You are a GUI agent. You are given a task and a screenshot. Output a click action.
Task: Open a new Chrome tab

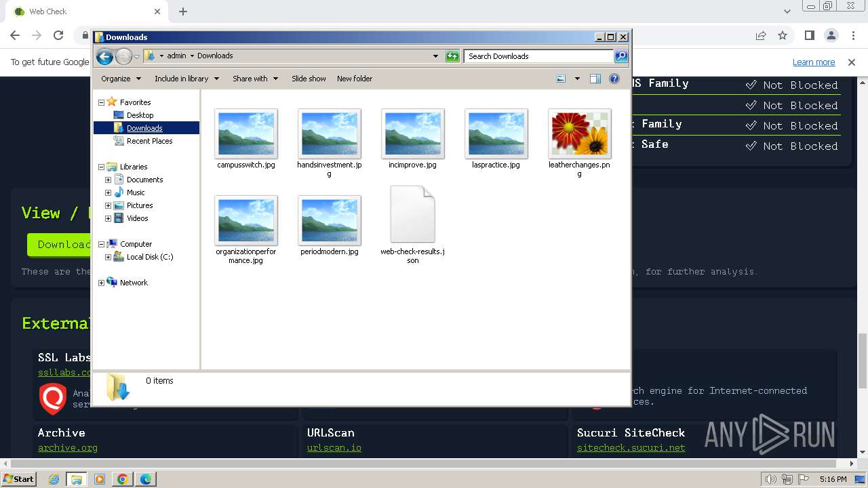[x=183, y=12]
